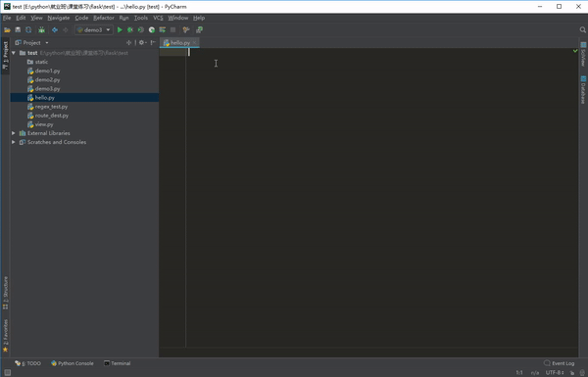The width and height of the screenshot is (588, 377).
Task: Click Search Everywhere magnifier icon
Action: (582, 30)
